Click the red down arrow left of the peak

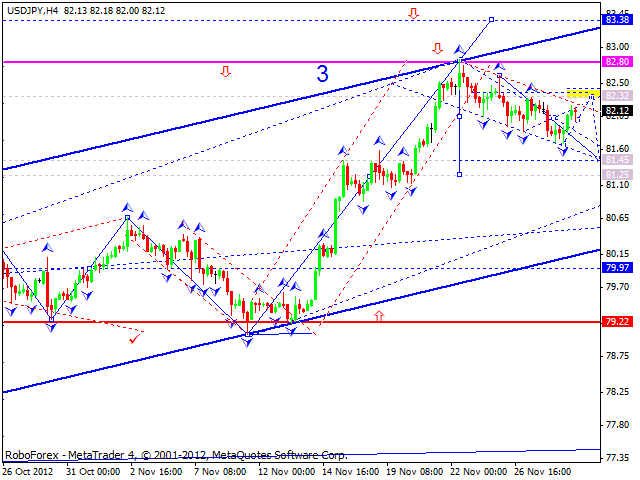438,49
